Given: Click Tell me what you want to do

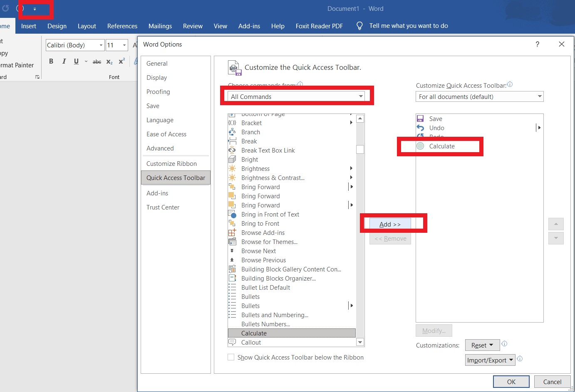Looking at the screenshot, I should pyautogui.click(x=409, y=26).
